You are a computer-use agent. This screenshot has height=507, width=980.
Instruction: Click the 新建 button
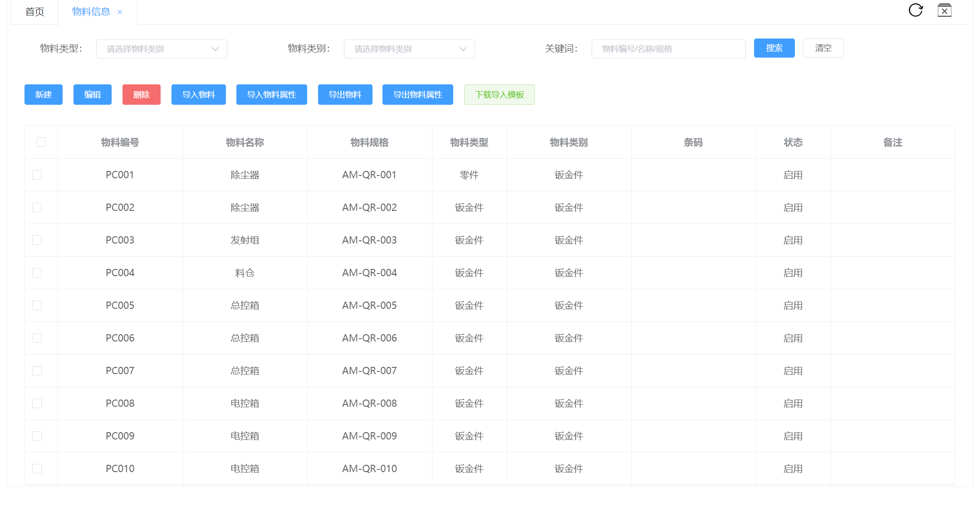pos(44,95)
